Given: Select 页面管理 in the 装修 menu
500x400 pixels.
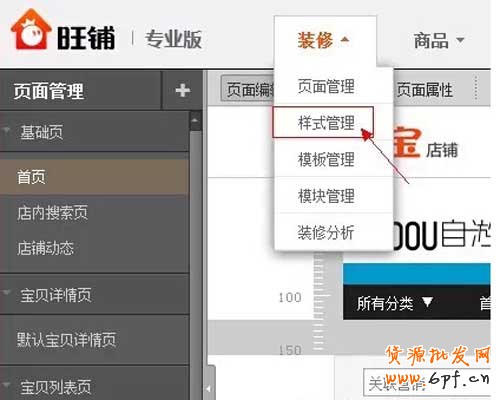Looking at the screenshot, I should pyautogui.click(x=326, y=86).
